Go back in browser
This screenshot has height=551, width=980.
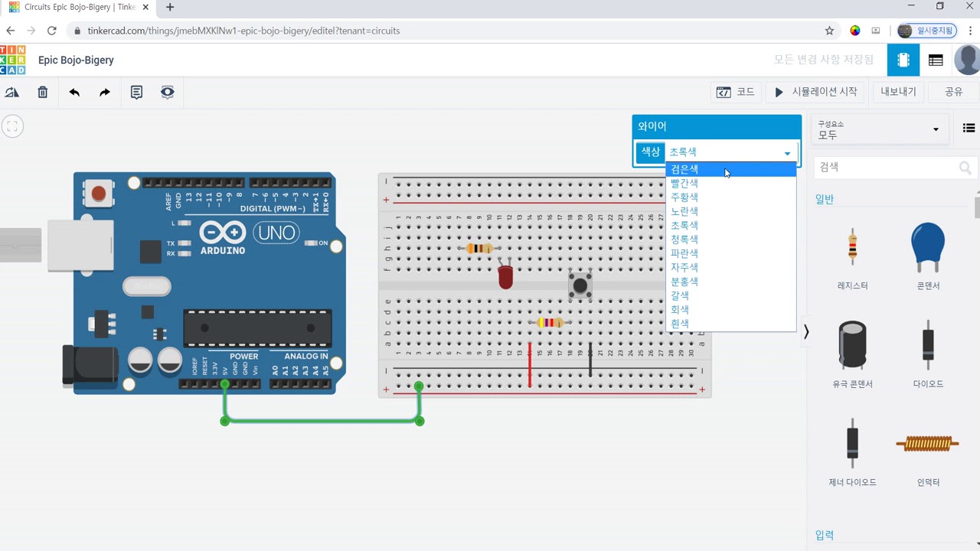[x=11, y=31]
